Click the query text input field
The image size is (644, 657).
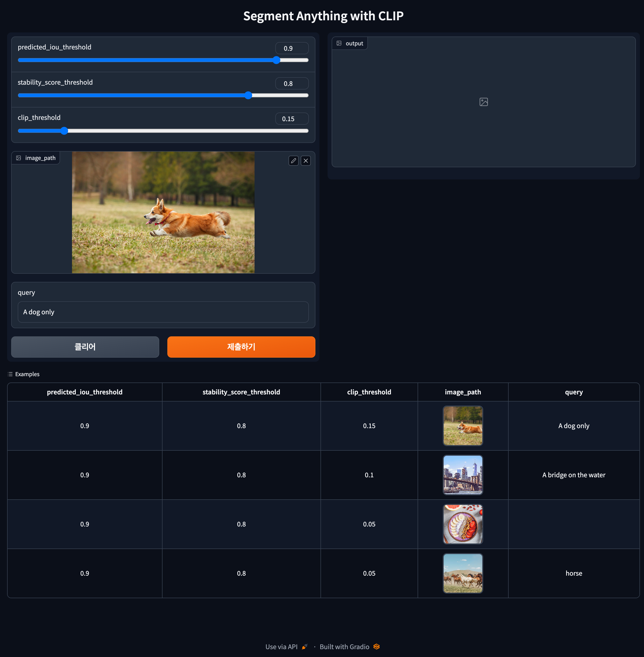163,312
